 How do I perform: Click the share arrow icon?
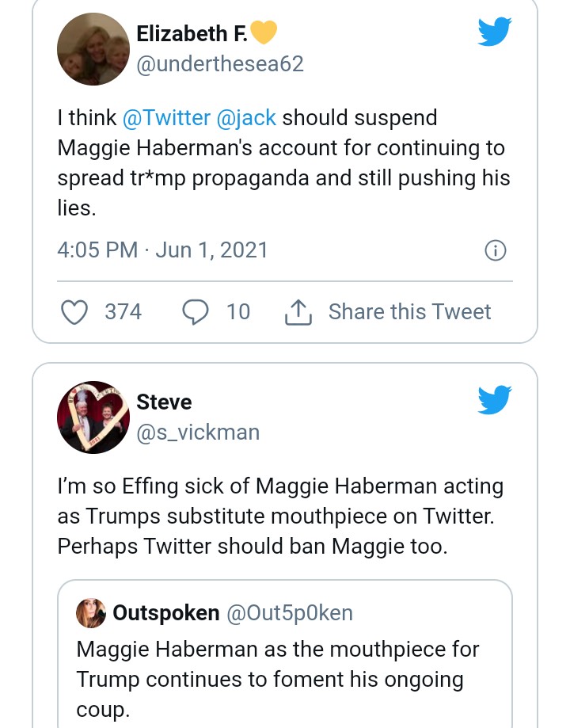click(x=298, y=312)
